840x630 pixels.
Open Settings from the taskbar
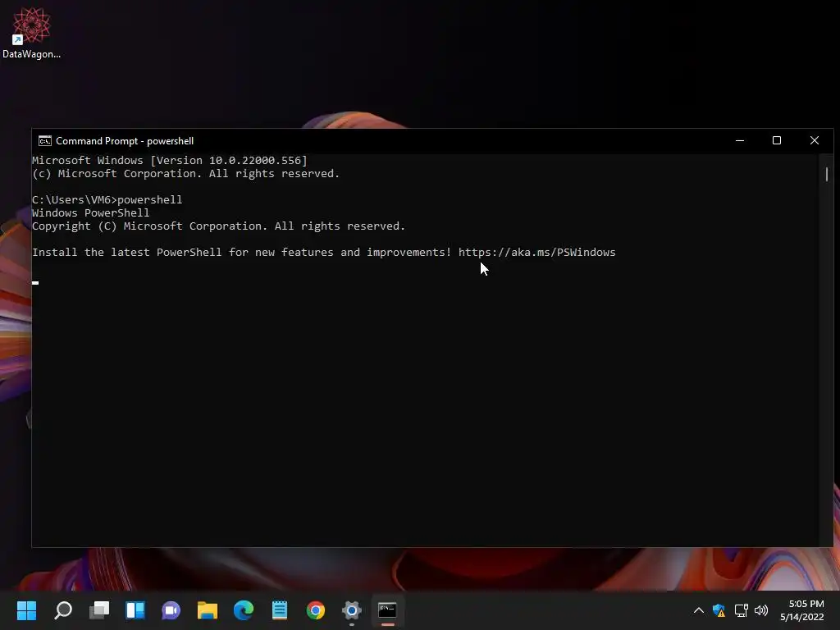point(352,610)
